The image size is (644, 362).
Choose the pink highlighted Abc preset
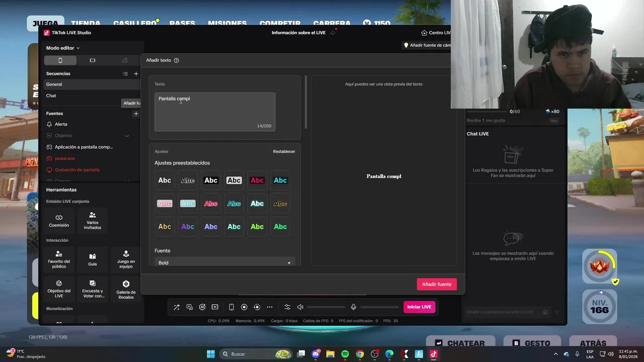(x=165, y=204)
